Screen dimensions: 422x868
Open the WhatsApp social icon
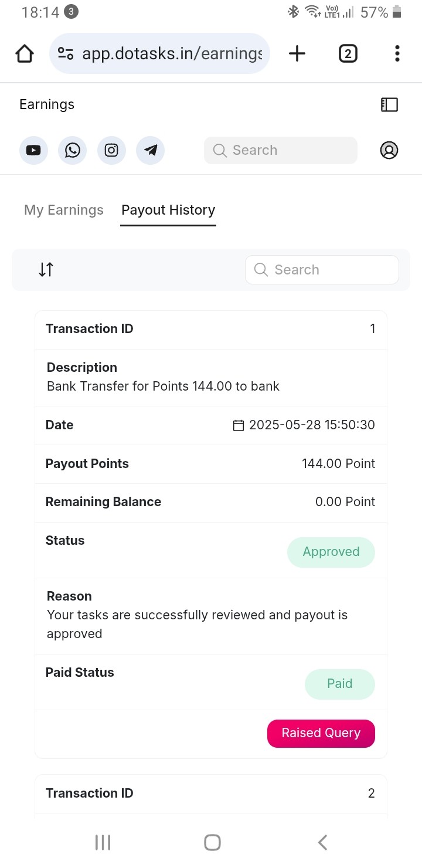73,150
